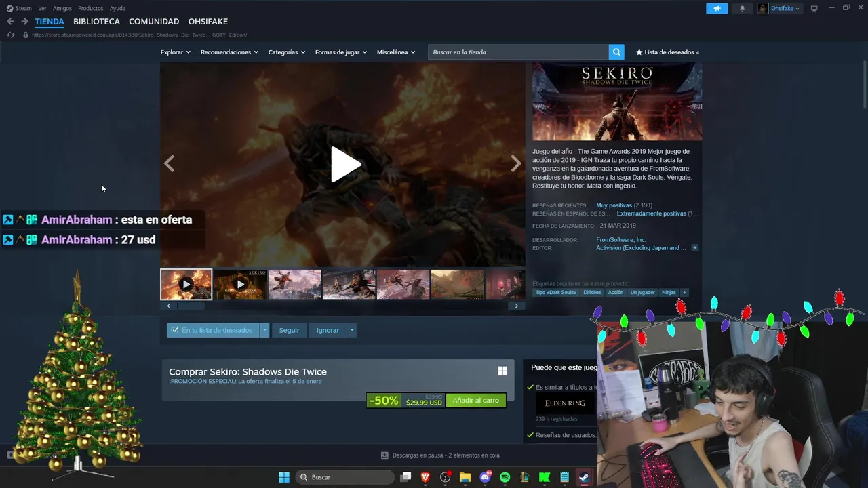Click the Windows taskbar Buscar search box
Image resolution: width=868 pixels, height=488 pixels.
[x=344, y=477]
